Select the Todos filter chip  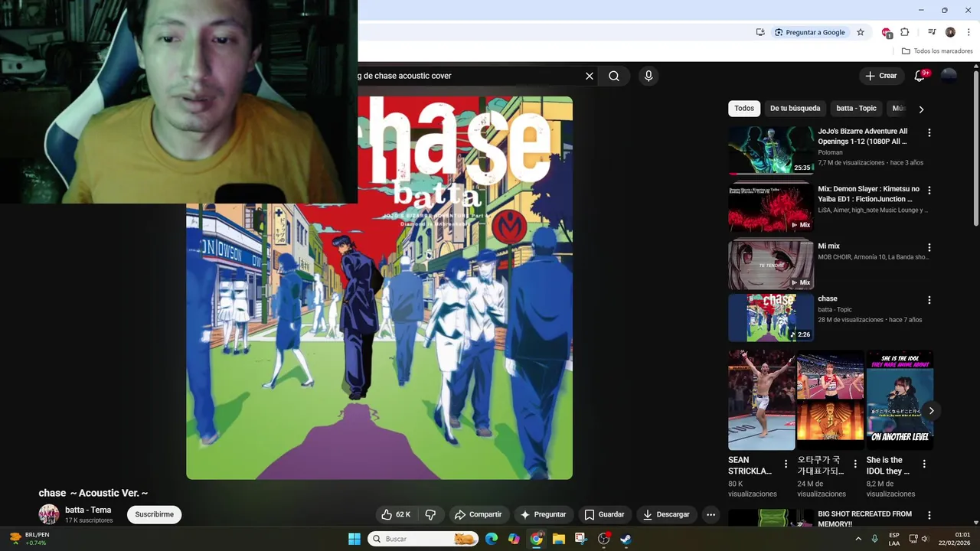(x=744, y=109)
